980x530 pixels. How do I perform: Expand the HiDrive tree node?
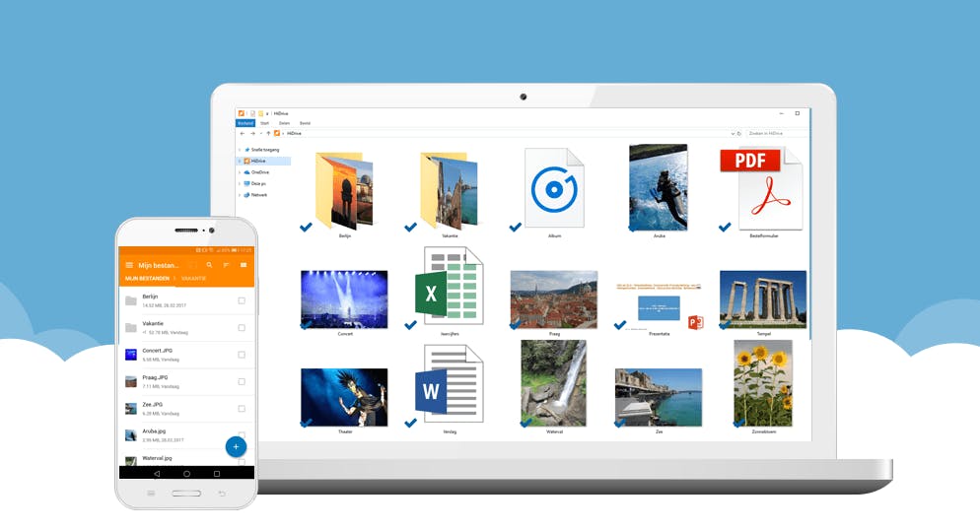tap(240, 161)
